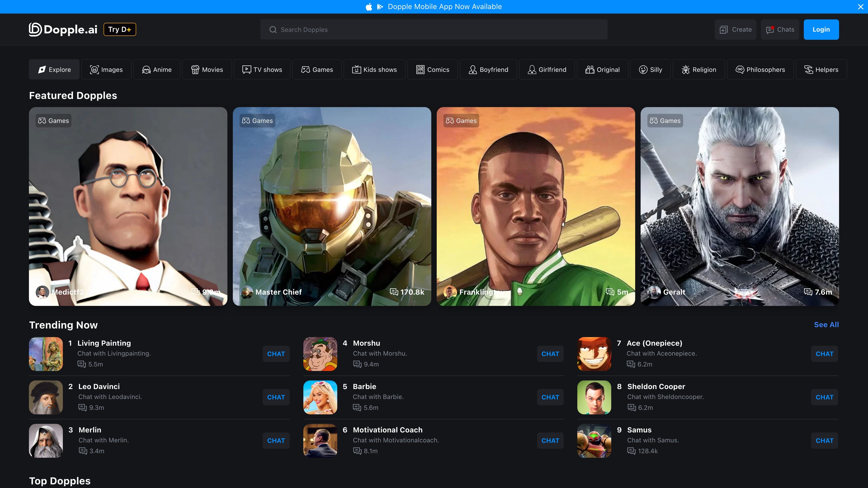The height and width of the screenshot is (488, 868).
Task: Click the Dopple.ai logo icon
Action: [35, 29]
